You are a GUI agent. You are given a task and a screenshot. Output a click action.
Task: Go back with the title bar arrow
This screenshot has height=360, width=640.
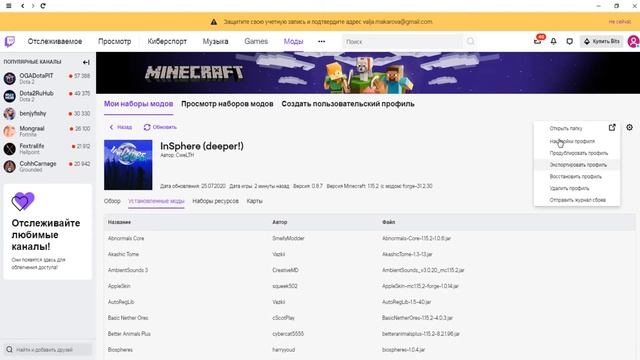click(x=22, y=6)
